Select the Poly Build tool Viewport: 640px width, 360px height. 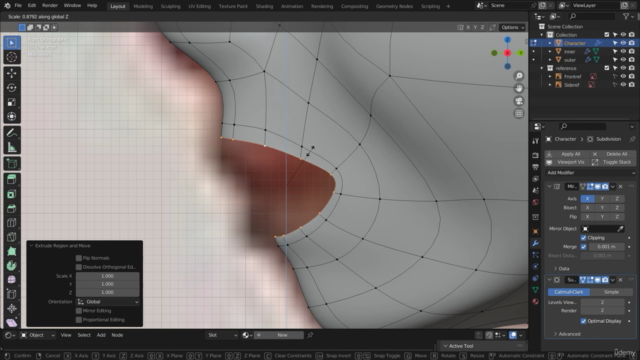pos(11,251)
